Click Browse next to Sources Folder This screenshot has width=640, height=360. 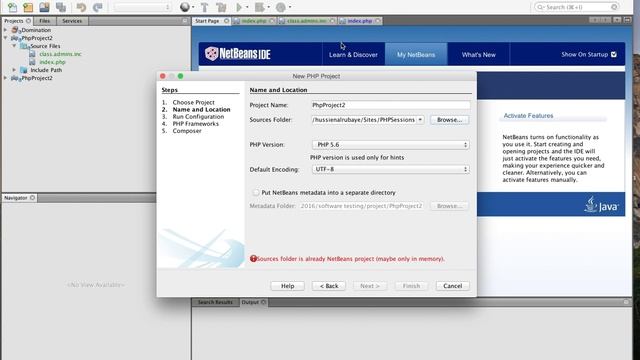click(x=449, y=120)
